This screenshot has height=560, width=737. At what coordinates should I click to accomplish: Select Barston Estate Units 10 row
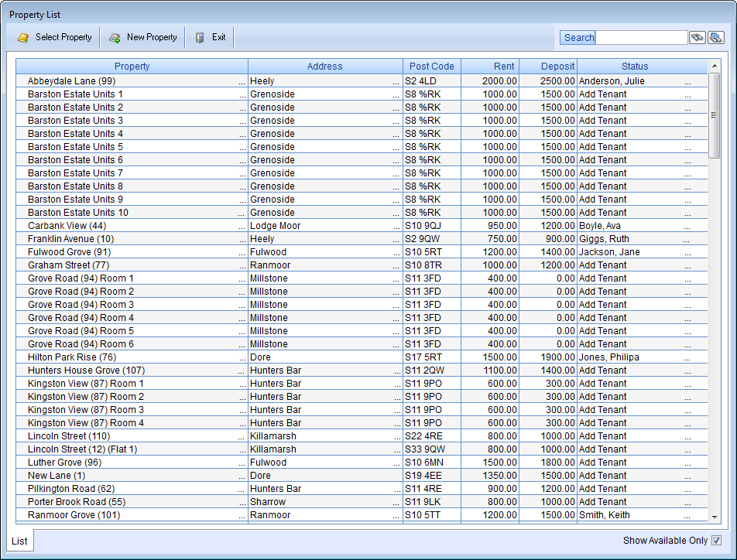pos(362,213)
